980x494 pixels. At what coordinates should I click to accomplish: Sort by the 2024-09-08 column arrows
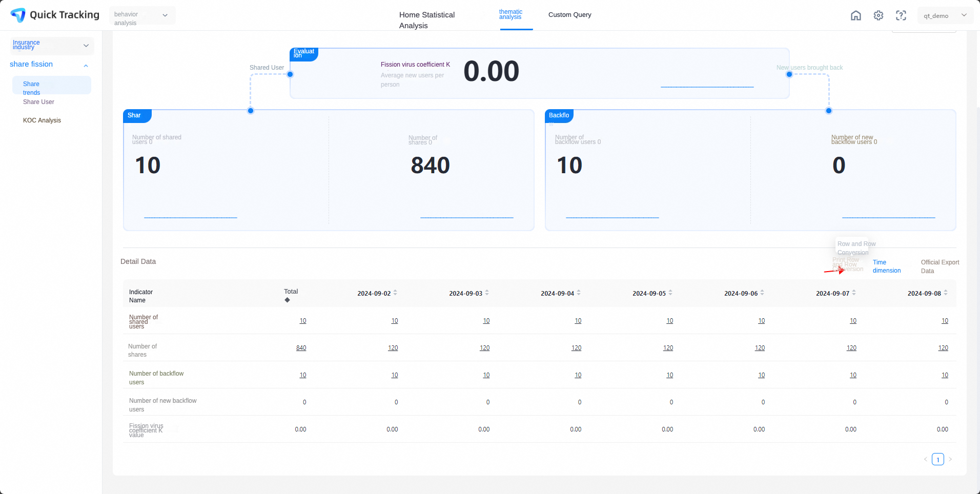(946, 293)
